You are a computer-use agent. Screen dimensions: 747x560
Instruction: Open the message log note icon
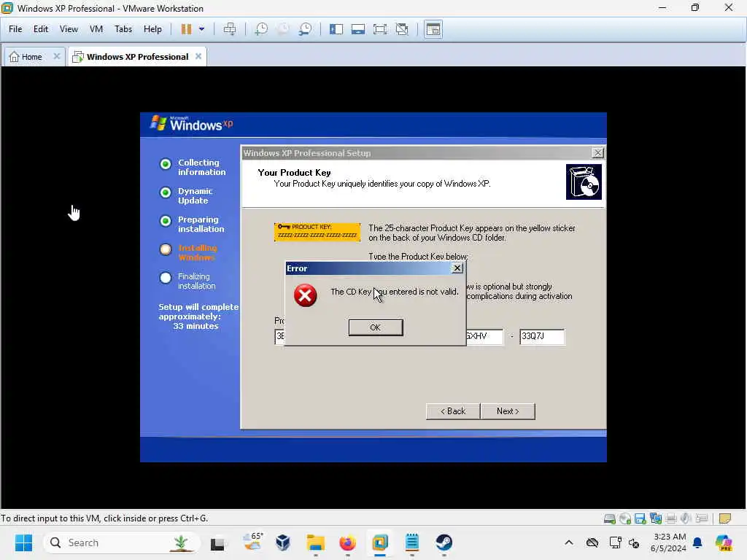coord(724,518)
